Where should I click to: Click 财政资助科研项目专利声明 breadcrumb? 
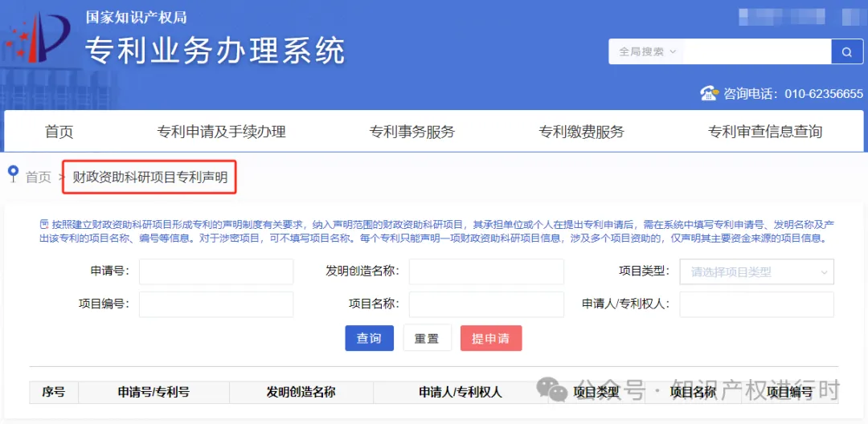tap(150, 177)
